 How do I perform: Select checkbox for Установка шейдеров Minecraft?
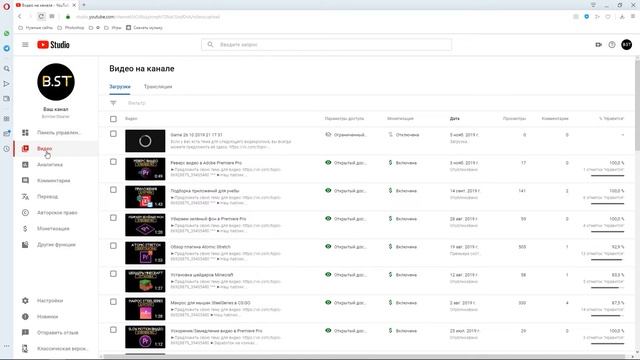pyautogui.click(x=113, y=274)
